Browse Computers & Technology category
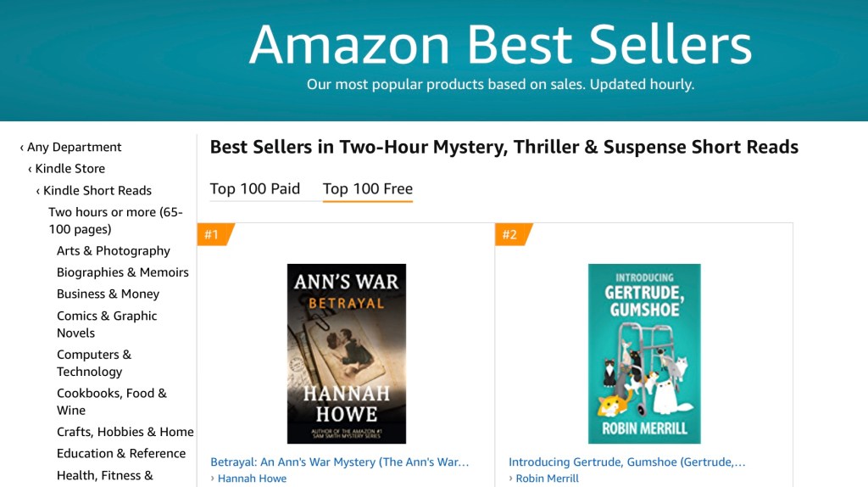The image size is (868, 487). click(x=94, y=363)
